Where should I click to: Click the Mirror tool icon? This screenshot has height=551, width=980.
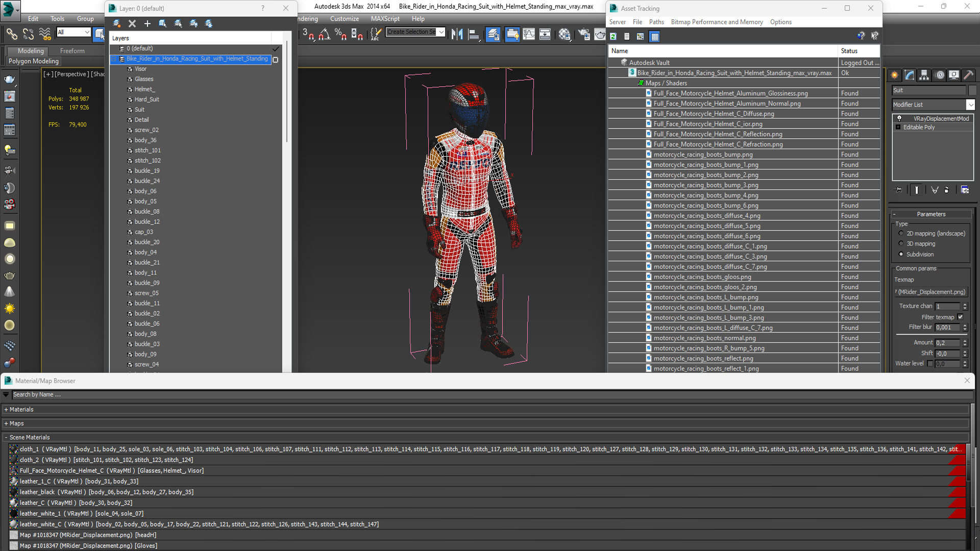tap(457, 34)
